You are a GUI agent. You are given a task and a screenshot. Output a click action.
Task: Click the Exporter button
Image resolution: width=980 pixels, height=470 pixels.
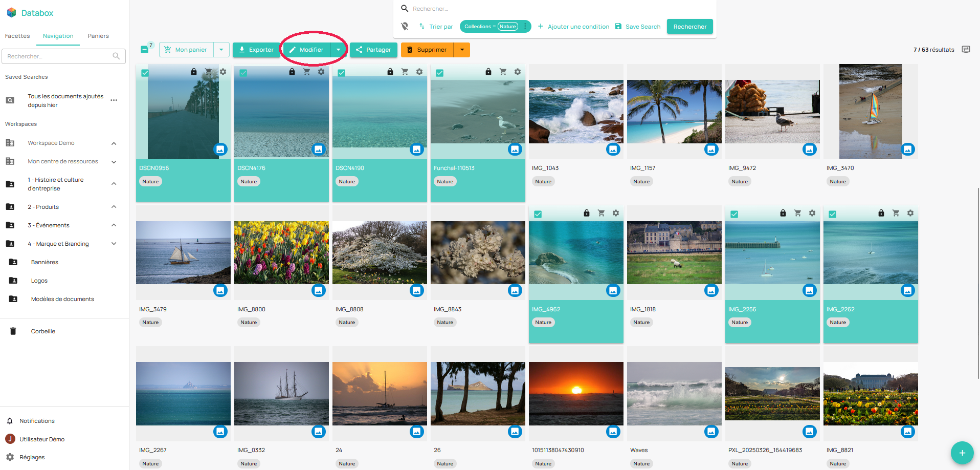256,50
